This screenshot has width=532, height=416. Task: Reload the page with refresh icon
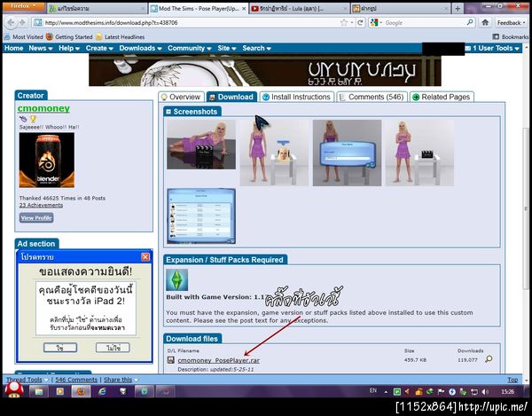(360, 23)
